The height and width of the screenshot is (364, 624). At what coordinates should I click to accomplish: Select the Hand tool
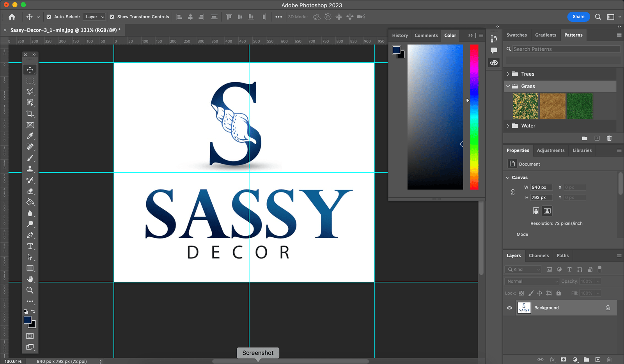tap(30, 279)
